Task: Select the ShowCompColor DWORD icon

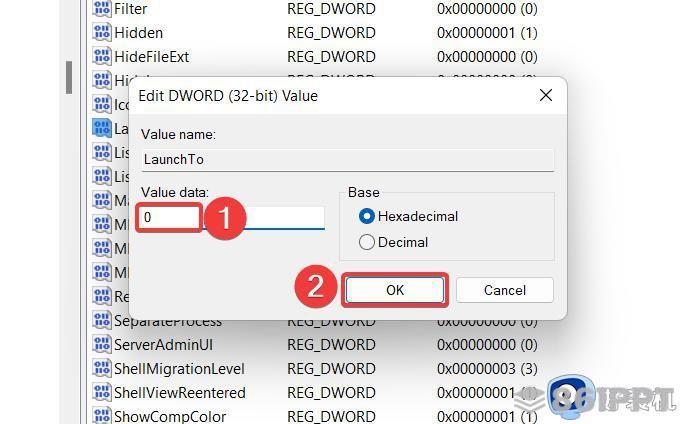Action: [102, 416]
